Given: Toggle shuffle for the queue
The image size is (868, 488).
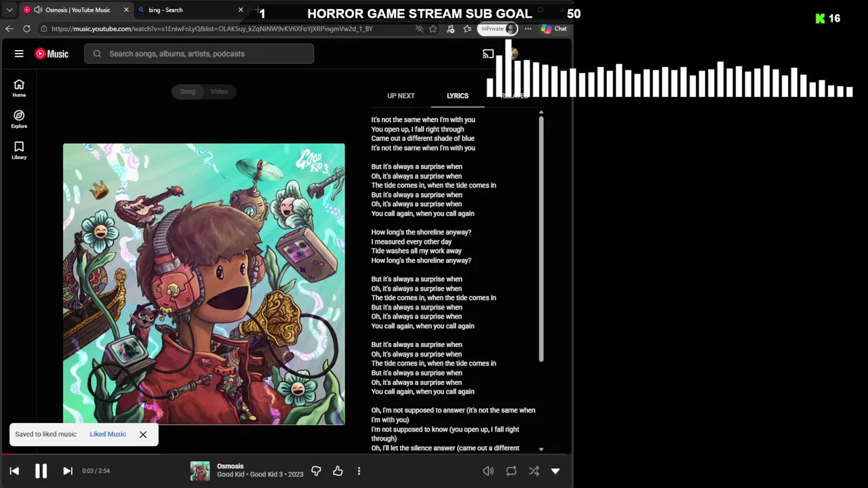Looking at the screenshot, I should point(534,470).
